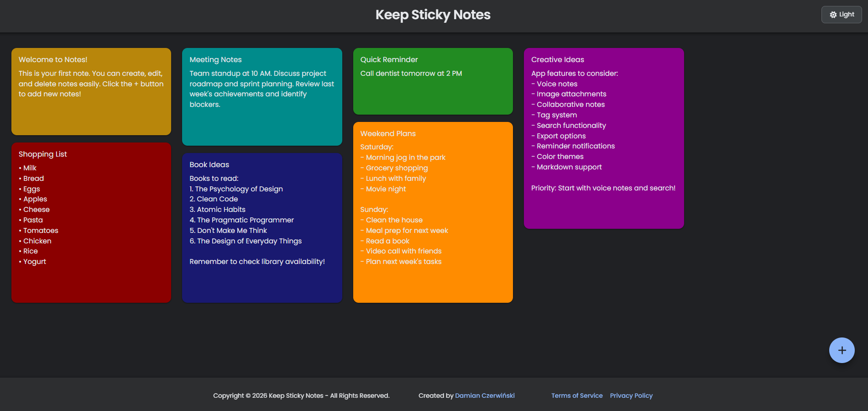Image resolution: width=868 pixels, height=411 pixels.
Task: Select the Quick Reminder note
Action: point(433,94)
